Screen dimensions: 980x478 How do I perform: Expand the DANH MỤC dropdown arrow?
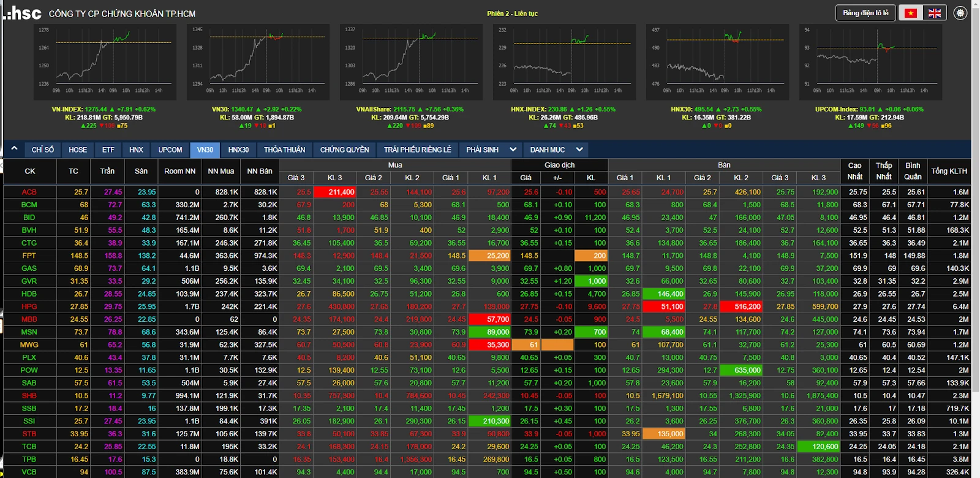(x=579, y=150)
